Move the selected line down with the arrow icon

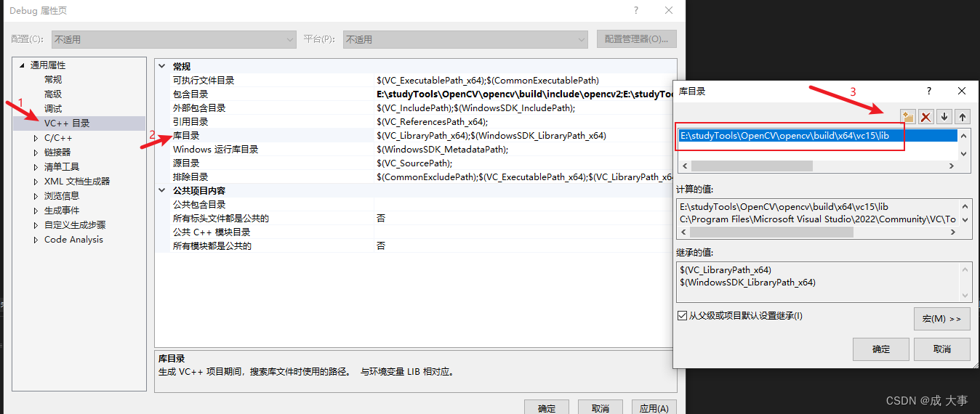tap(944, 117)
